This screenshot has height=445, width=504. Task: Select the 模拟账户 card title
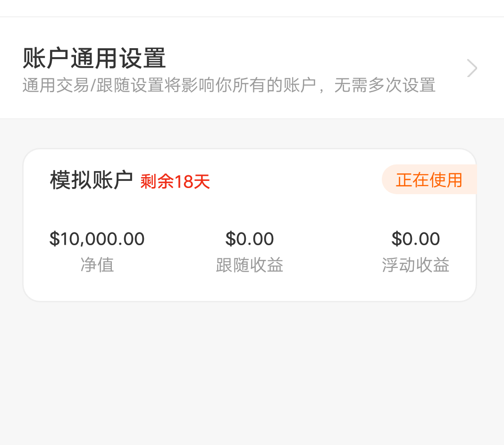(x=91, y=180)
